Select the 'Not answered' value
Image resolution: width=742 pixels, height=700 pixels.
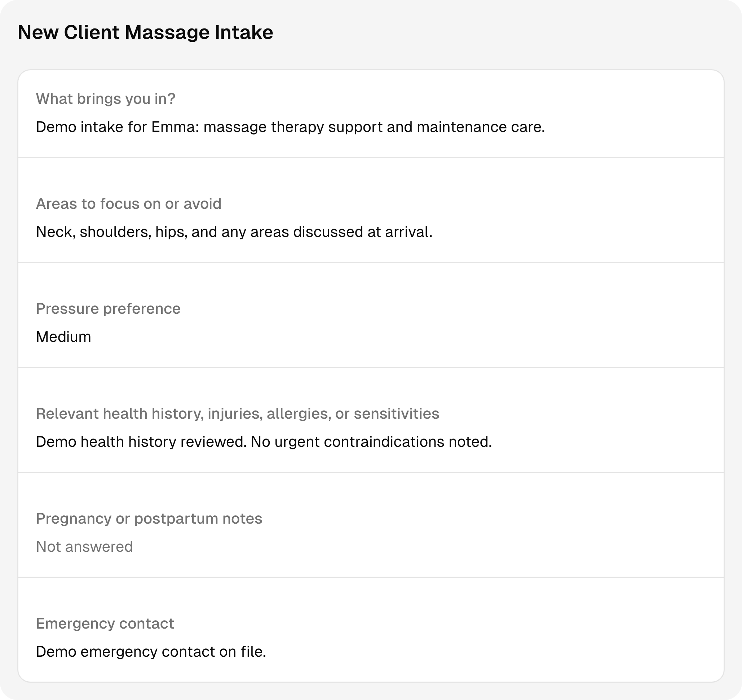pos(84,547)
